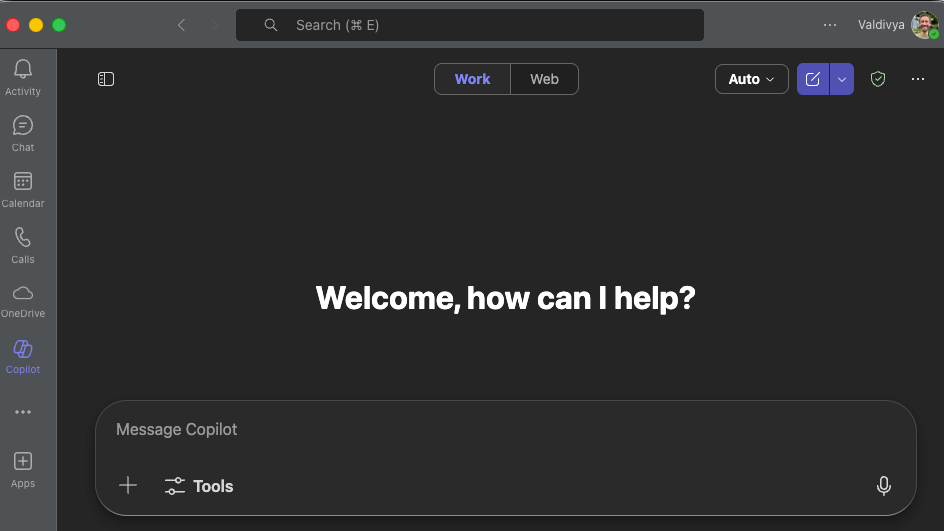944x531 pixels.
Task: Switch to the Web tab
Action: [x=544, y=79]
